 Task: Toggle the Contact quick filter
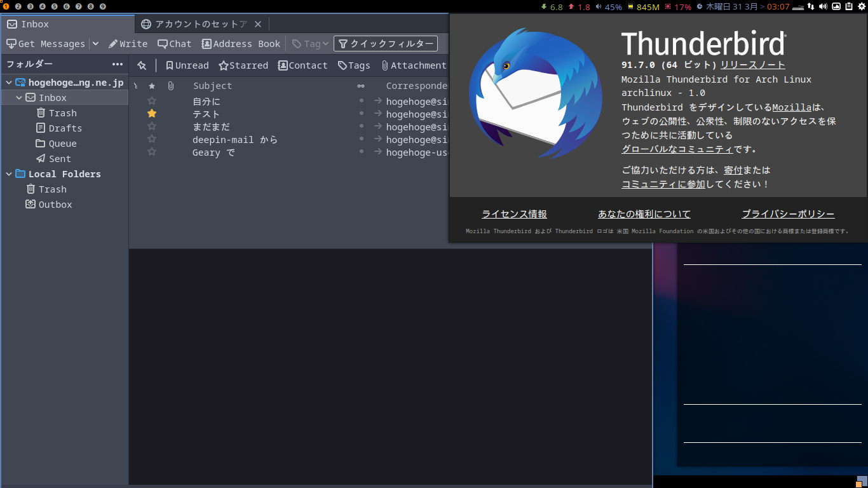pos(303,65)
